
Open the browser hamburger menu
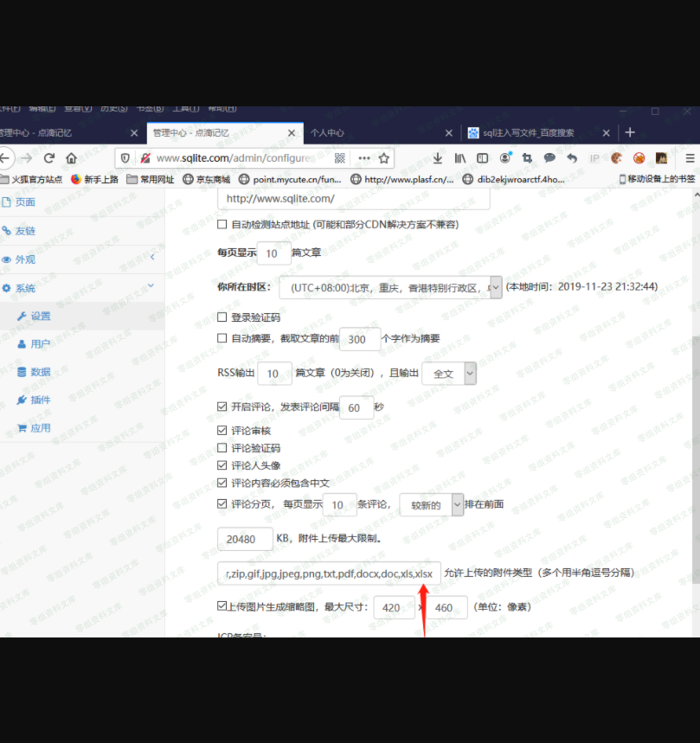(x=690, y=158)
